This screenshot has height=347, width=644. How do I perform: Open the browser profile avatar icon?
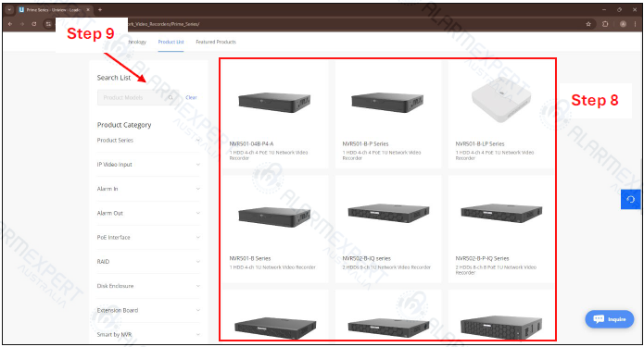pos(623,24)
